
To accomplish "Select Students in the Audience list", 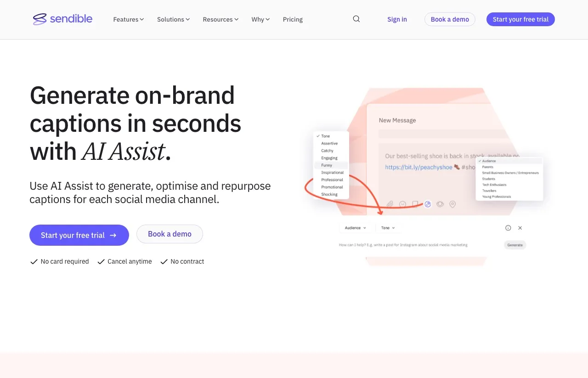I will [488, 179].
